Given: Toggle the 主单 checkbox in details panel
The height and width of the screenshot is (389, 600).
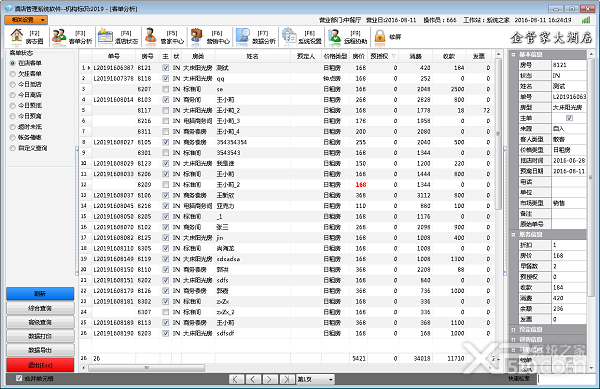Looking at the screenshot, I should (569, 118).
